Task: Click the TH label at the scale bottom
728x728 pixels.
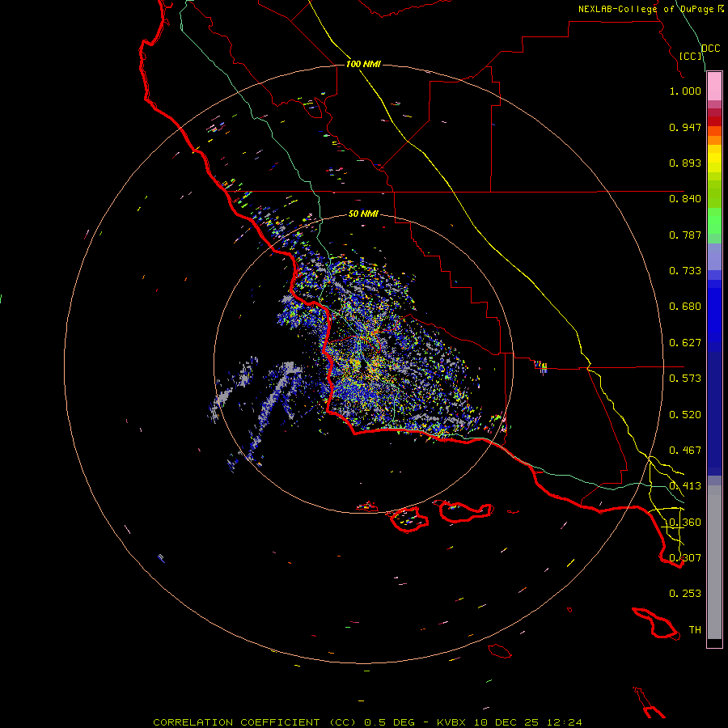Action: click(695, 630)
